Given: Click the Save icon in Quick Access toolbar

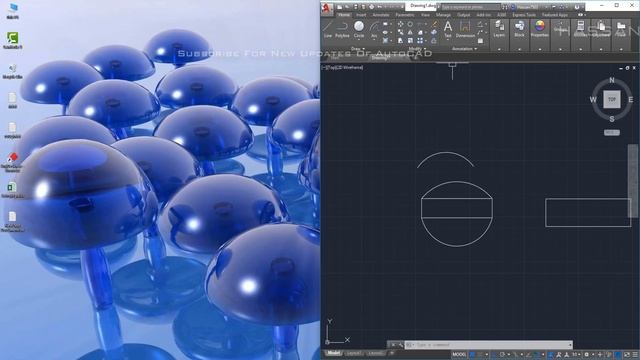Looking at the screenshot, I should tap(356, 7).
